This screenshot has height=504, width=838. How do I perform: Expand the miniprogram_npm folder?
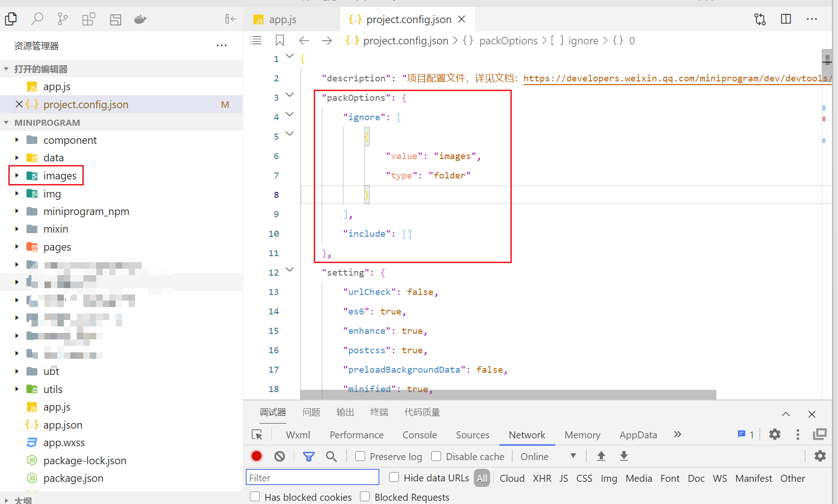(x=17, y=211)
